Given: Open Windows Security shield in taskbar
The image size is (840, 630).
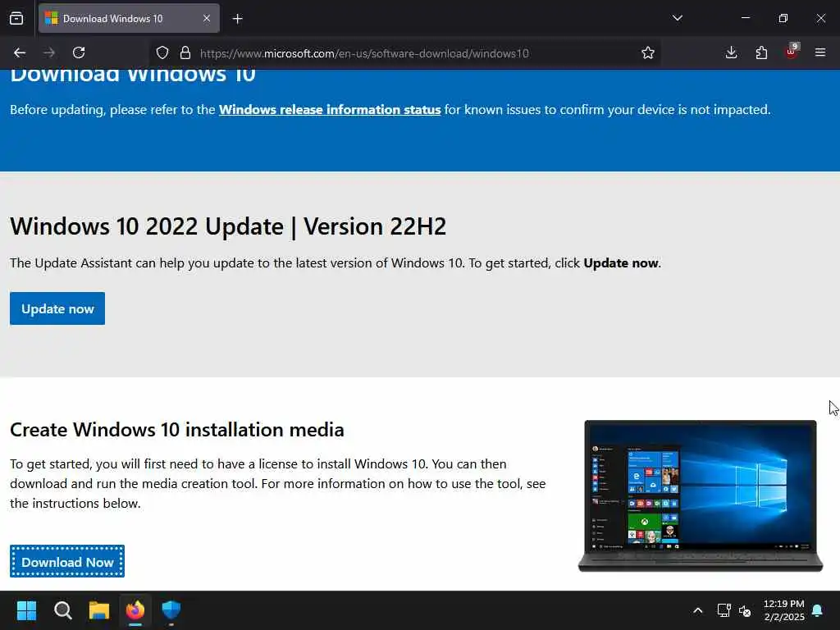Looking at the screenshot, I should coord(171,609).
